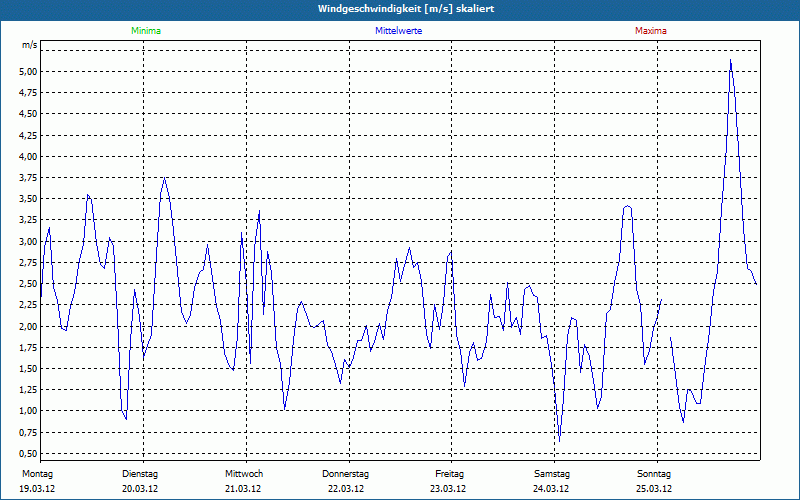Click the 21.03.12 date label
This screenshot has height=500, width=800.
[x=243, y=489]
